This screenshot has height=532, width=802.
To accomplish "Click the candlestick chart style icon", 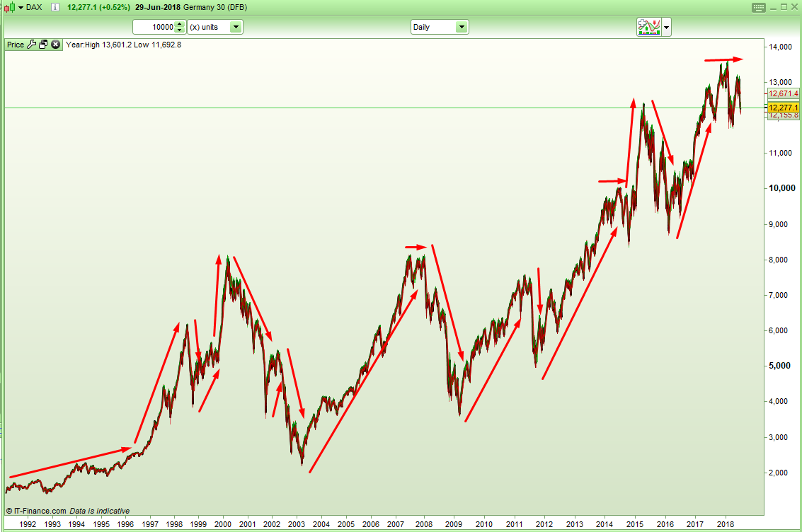I will tap(9, 8).
